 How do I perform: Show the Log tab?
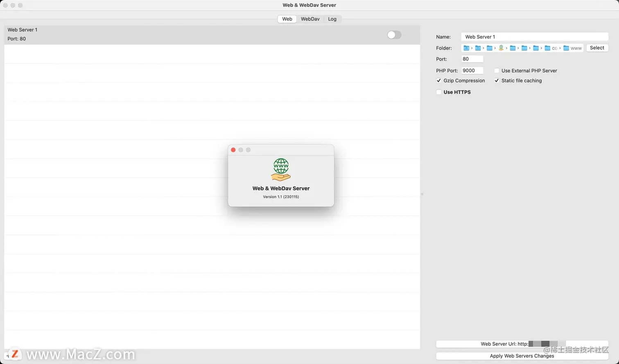332,19
